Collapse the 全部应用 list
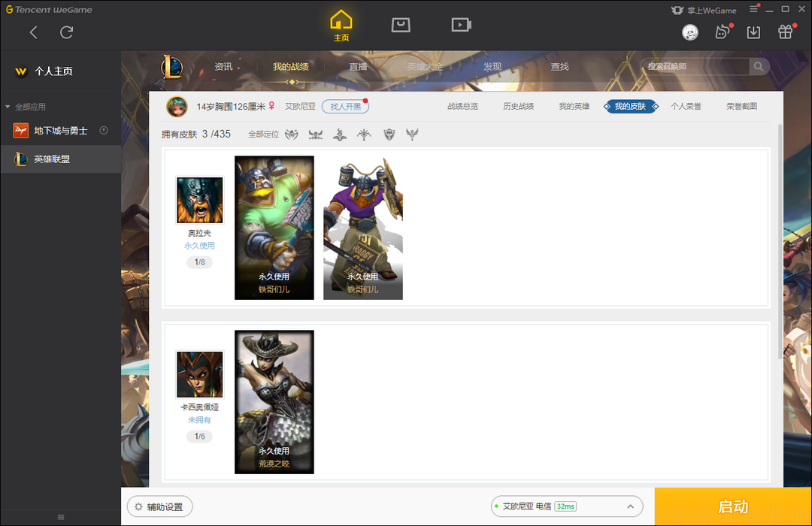 8,107
